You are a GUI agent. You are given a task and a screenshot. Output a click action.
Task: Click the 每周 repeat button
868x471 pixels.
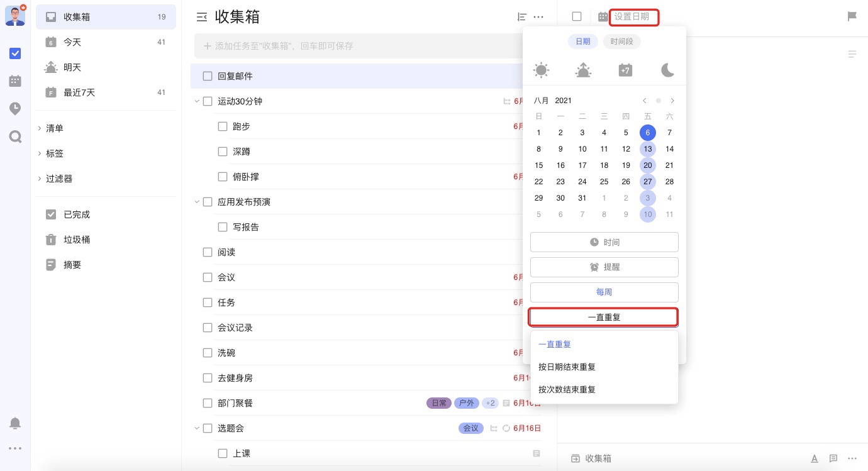point(604,292)
